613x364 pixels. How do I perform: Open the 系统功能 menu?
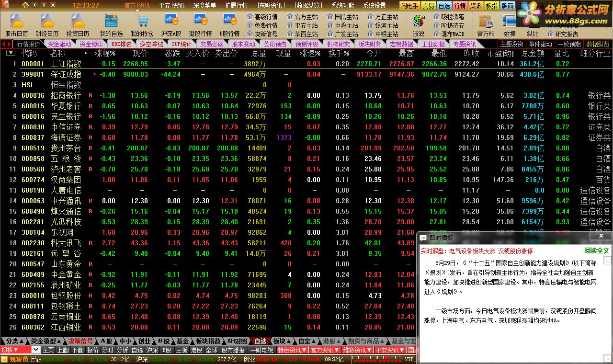pyautogui.click(x=343, y=5)
